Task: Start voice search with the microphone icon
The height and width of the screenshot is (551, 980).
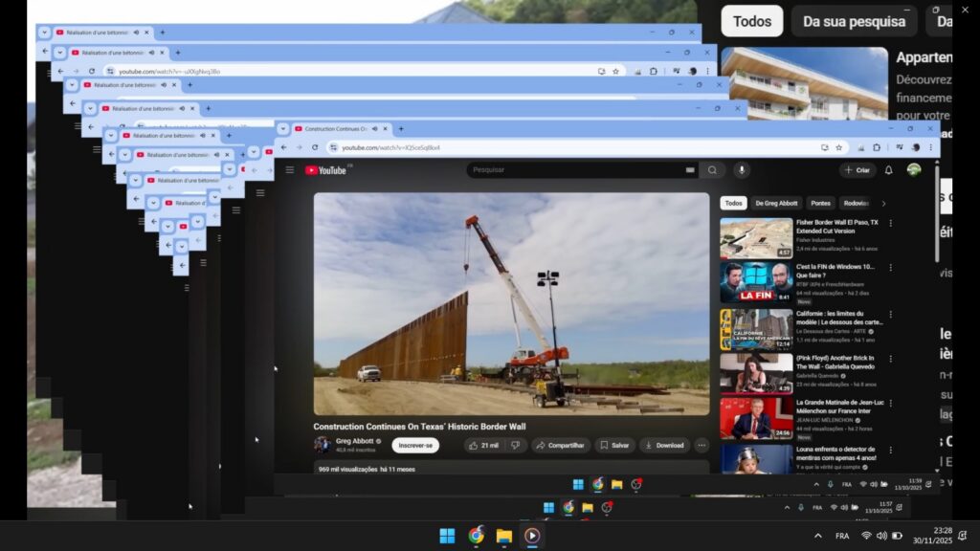Action: pyautogui.click(x=741, y=170)
